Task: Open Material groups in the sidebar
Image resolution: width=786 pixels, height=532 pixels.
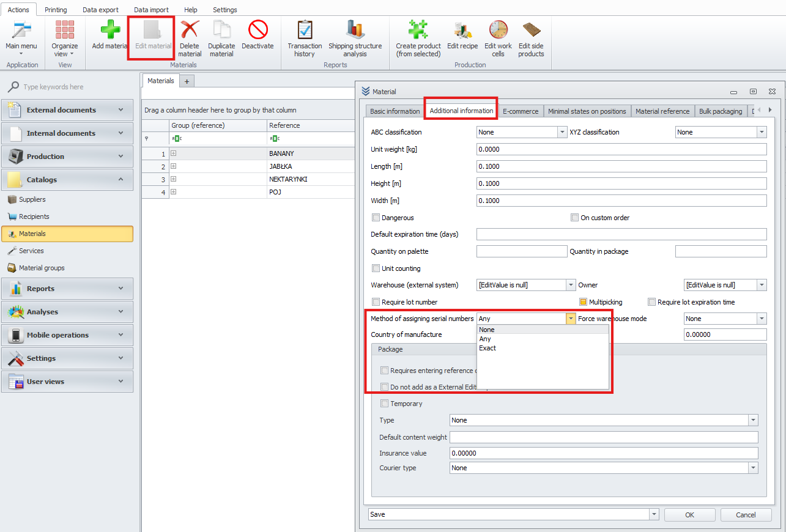Action: (x=42, y=268)
